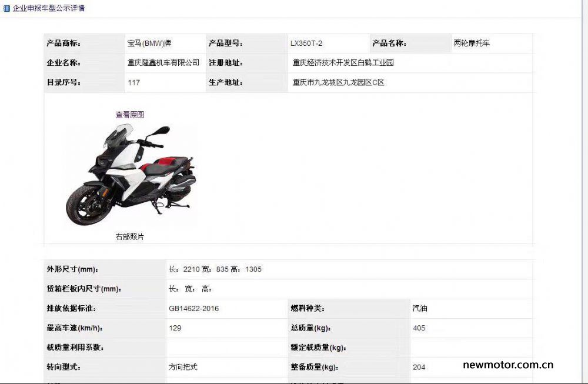Click the 燃料种类 label

308,309
